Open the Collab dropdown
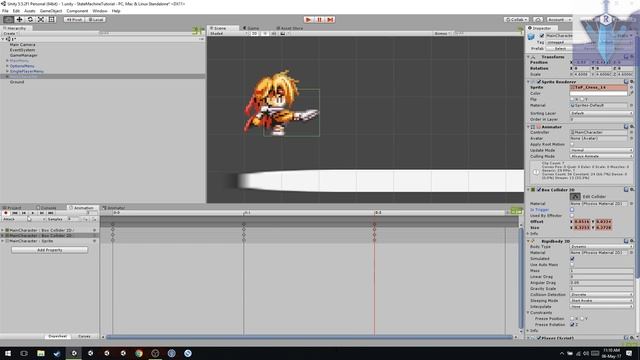Viewport: 640px width, 360px height. point(516,19)
